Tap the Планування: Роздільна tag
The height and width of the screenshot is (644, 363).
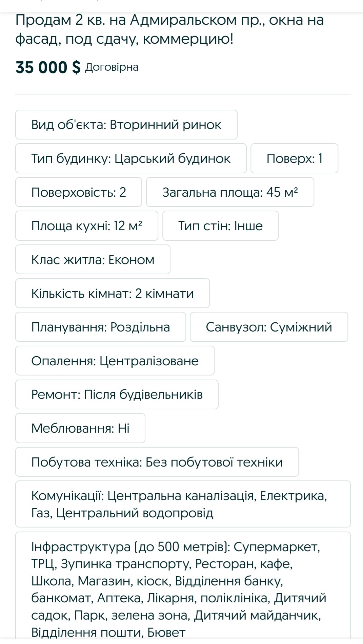[101, 327]
